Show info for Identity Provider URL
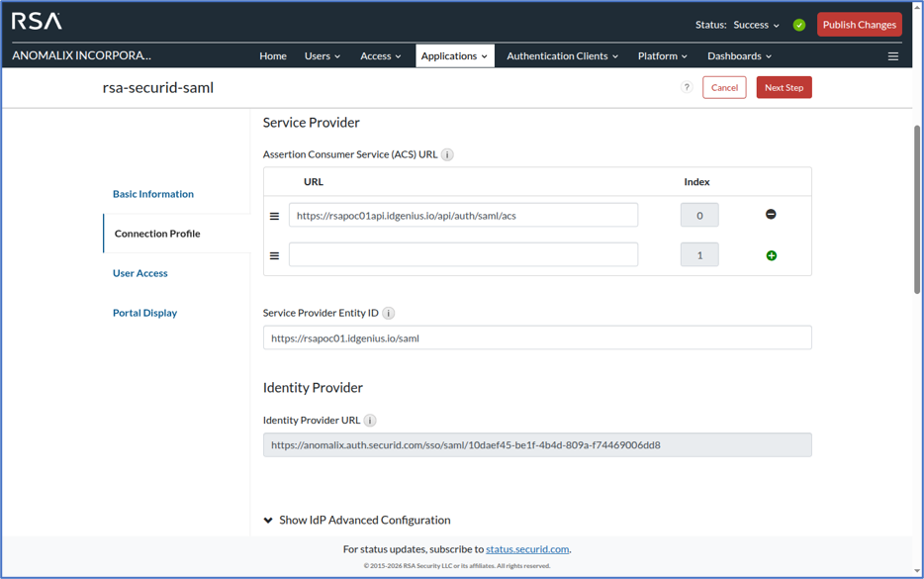This screenshot has height=579, width=924. [x=369, y=421]
